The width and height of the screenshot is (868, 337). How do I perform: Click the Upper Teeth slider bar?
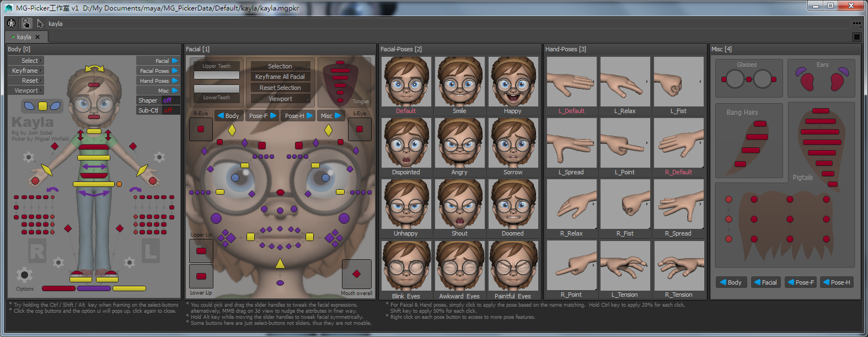[216, 75]
